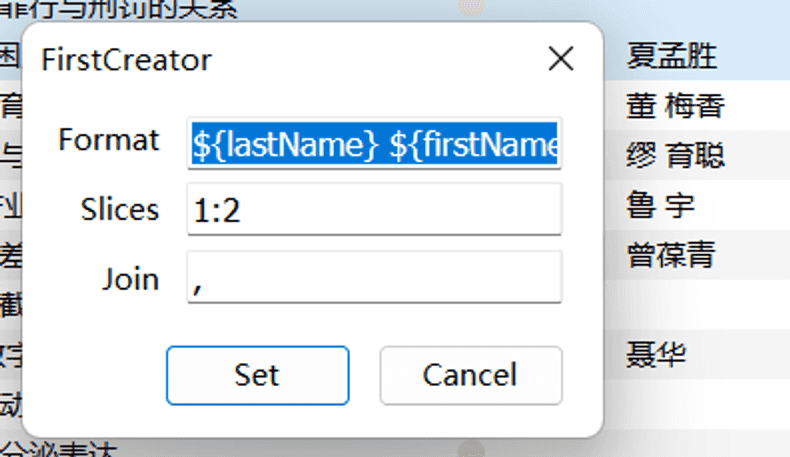Cancel the FirstCreator dialog
This screenshot has height=457, width=790.
pyautogui.click(x=470, y=375)
